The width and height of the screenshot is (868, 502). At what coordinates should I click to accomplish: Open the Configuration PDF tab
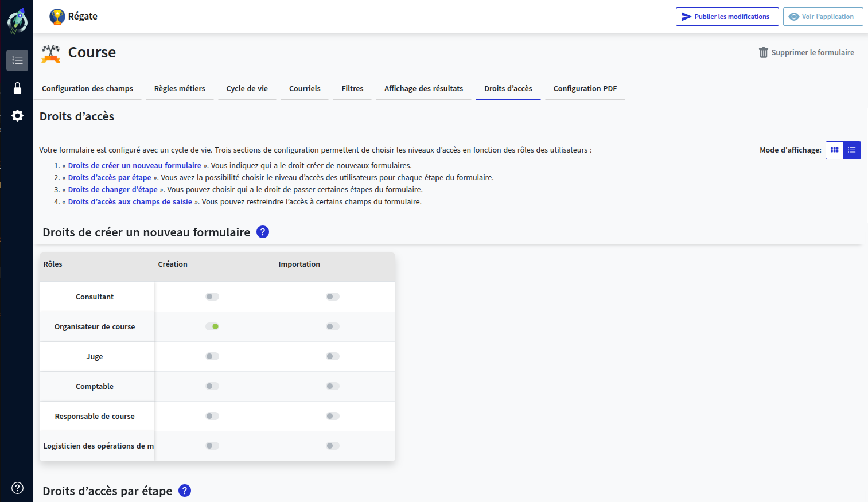point(585,88)
